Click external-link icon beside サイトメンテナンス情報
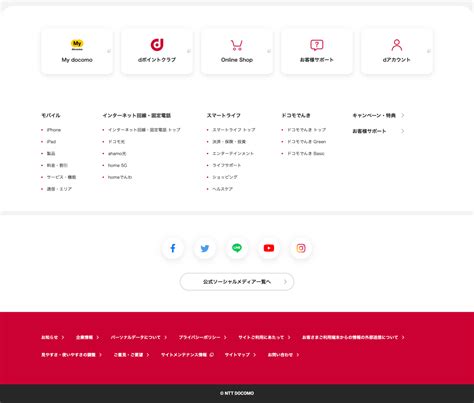Screen dimensions: 474x403 coord(211,355)
